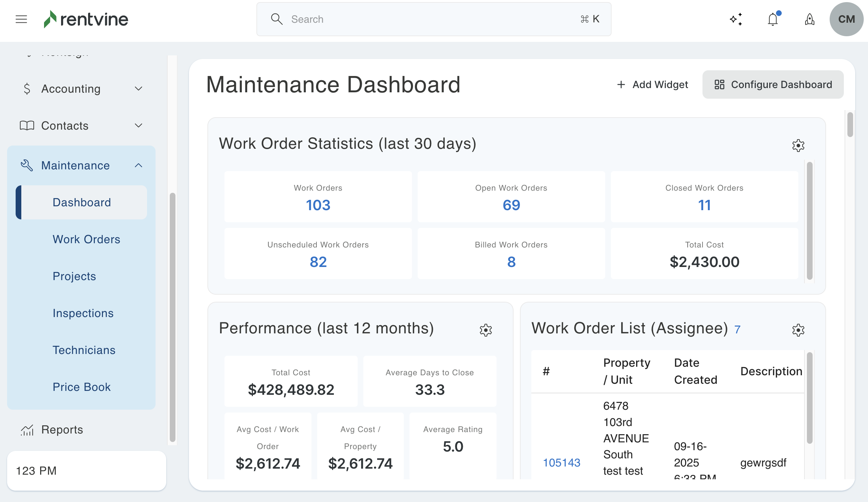The image size is (868, 502).
Task: Click the Rentvine logo
Action: 86,19
